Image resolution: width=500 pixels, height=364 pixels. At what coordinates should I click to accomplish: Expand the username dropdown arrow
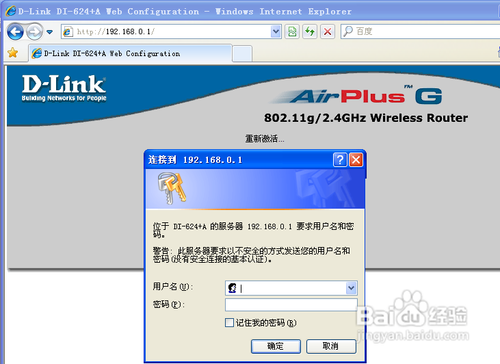click(x=351, y=288)
